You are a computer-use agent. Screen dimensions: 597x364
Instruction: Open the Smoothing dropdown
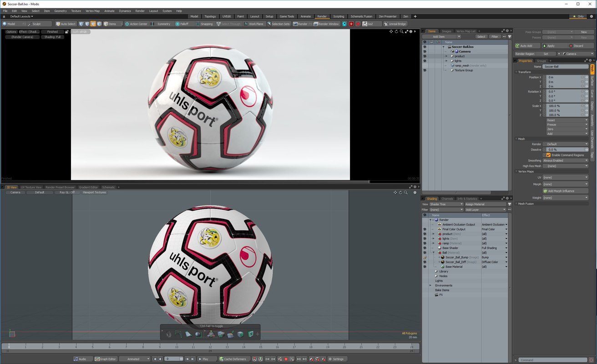click(x=565, y=161)
